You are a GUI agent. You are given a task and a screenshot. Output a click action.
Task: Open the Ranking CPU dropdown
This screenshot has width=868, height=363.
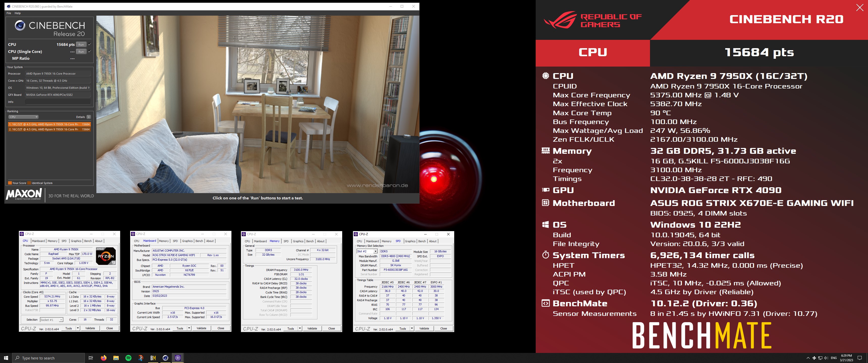[x=23, y=117]
